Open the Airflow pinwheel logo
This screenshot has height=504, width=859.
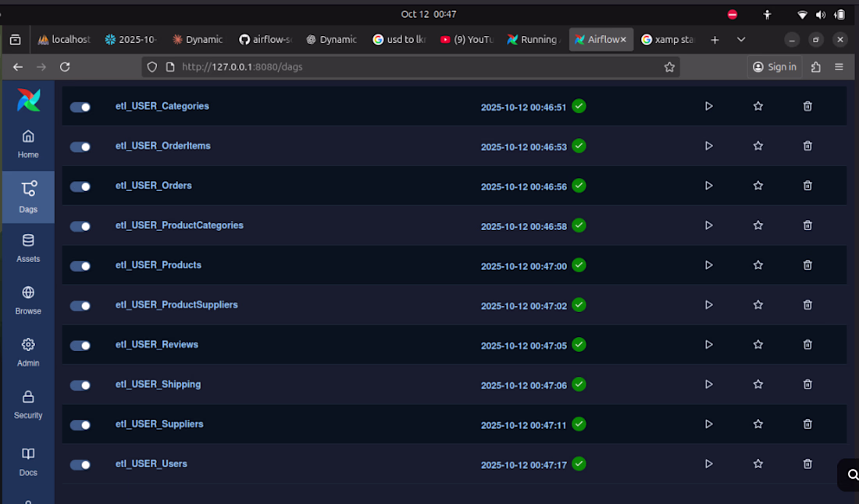pos(28,100)
